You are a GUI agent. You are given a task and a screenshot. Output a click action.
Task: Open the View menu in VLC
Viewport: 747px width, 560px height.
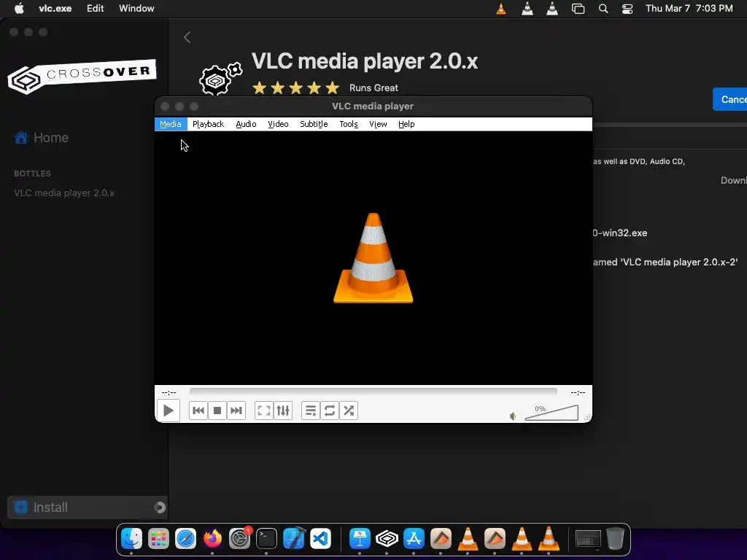(379, 124)
